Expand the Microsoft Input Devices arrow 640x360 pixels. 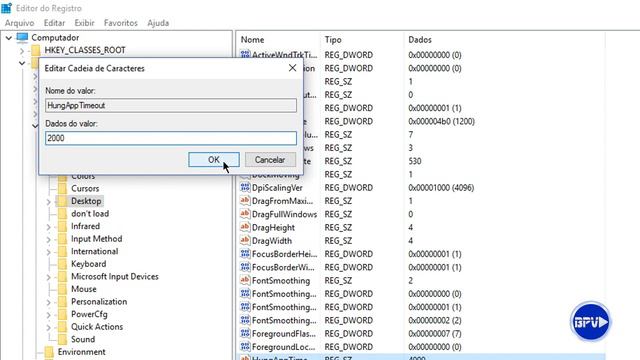pos(48,277)
